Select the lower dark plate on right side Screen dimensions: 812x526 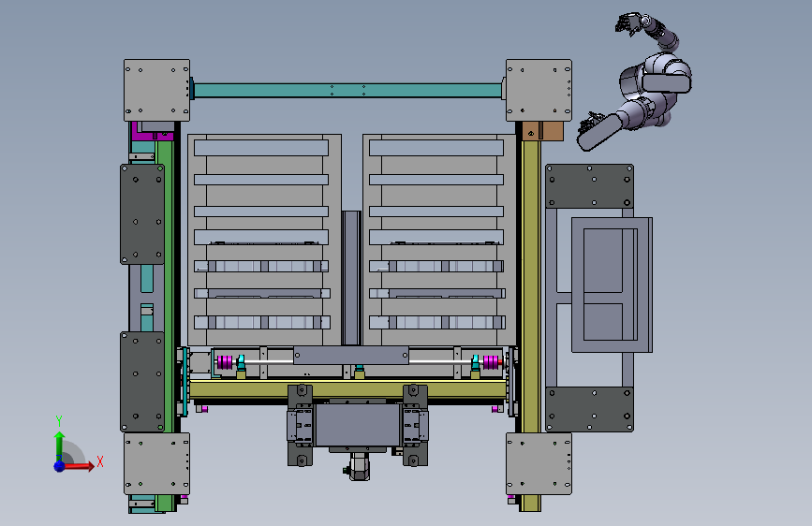pos(589,409)
